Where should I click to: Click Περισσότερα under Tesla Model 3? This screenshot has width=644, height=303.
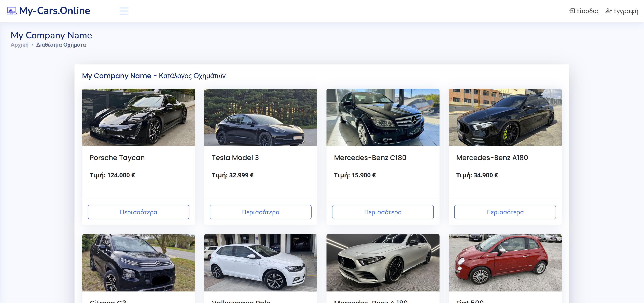pyautogui.click(x=260, y=212)
